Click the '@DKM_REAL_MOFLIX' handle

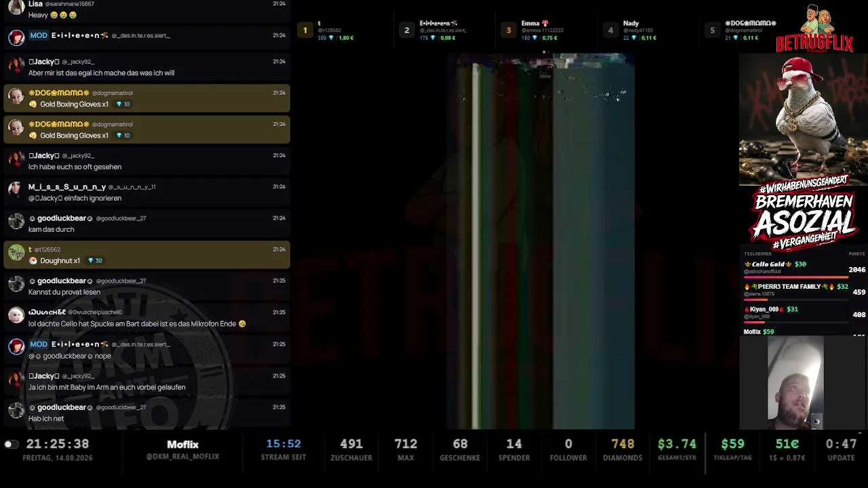click(x=182, y=457)
